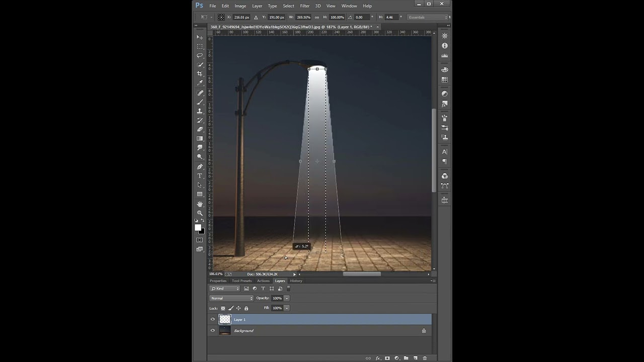The width and height of the screenshot is (644, 362).
Task: Switch to the History tab
Action: pyautogui.click(x=296, y=281)
